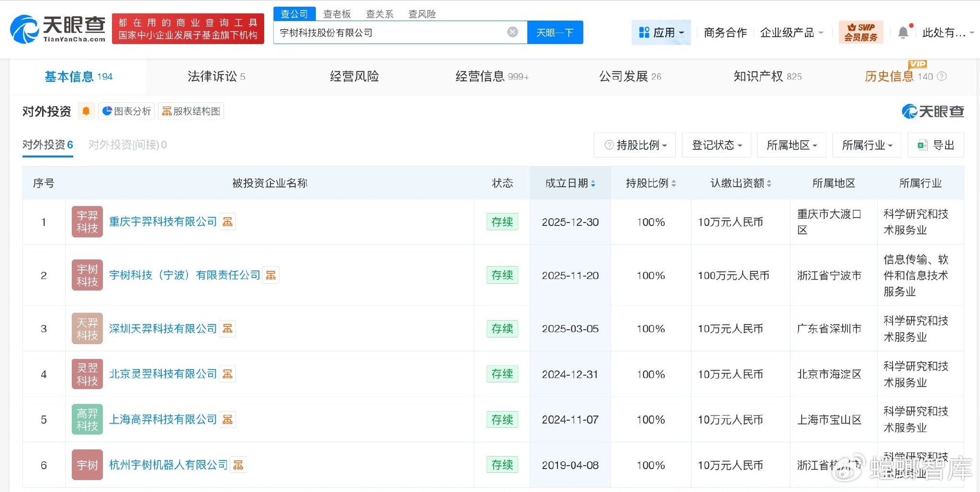Open equity structure icon for 杭州宇树机器人有限公司
980x492 pixels.
[x=238, y=465]
